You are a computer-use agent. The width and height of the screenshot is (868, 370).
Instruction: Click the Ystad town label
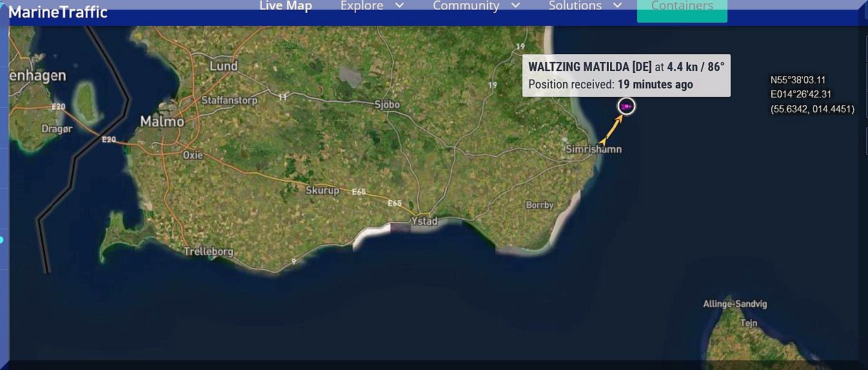(424, 221)
